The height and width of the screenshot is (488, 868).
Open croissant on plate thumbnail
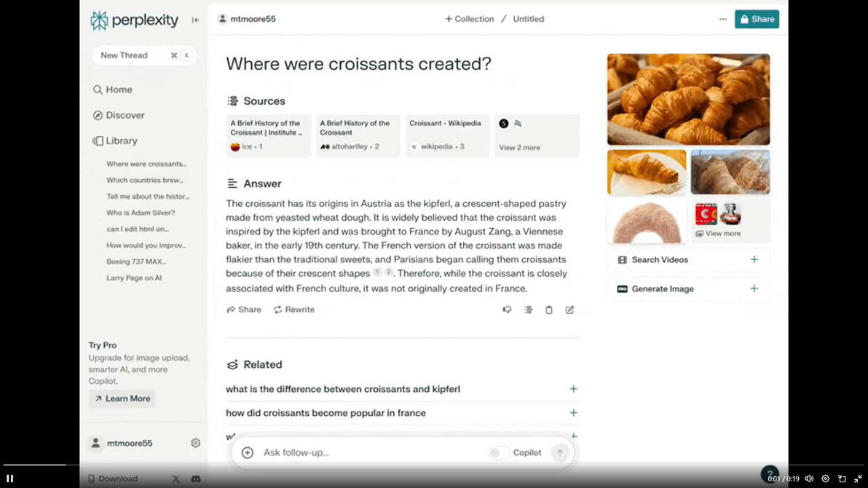click(x=647, y=172)
